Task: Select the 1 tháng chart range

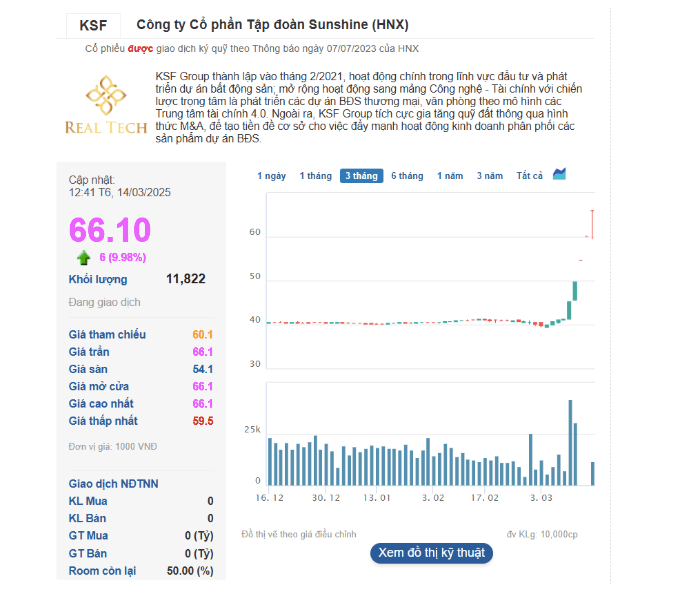Action: tap(315, 176)
